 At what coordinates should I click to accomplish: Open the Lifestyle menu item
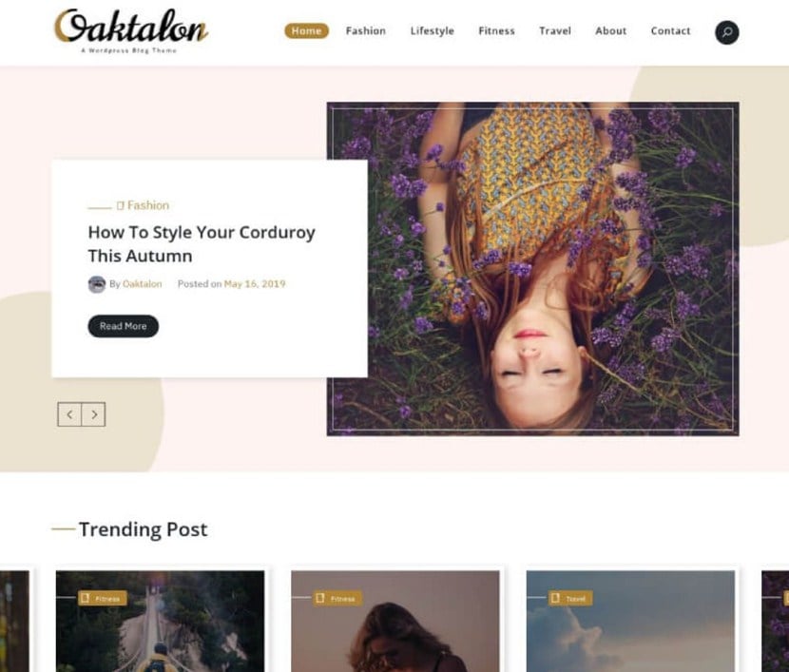click(x=433, y=30)
